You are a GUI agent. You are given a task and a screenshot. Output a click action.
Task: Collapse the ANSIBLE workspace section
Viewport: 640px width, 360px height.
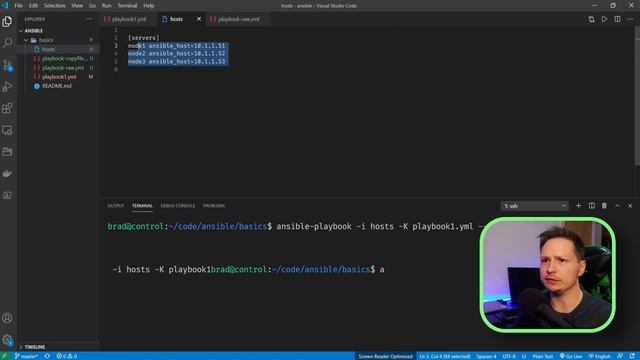(33, 31)
